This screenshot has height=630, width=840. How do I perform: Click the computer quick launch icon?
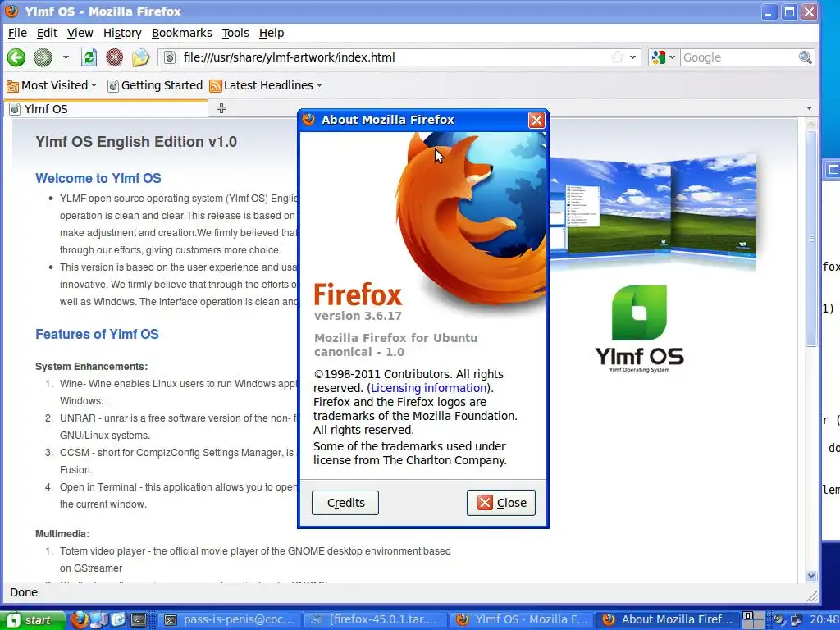click(99, 620)
